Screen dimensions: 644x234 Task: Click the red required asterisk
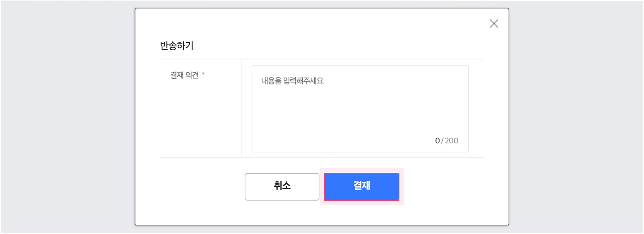coord(203,74)
